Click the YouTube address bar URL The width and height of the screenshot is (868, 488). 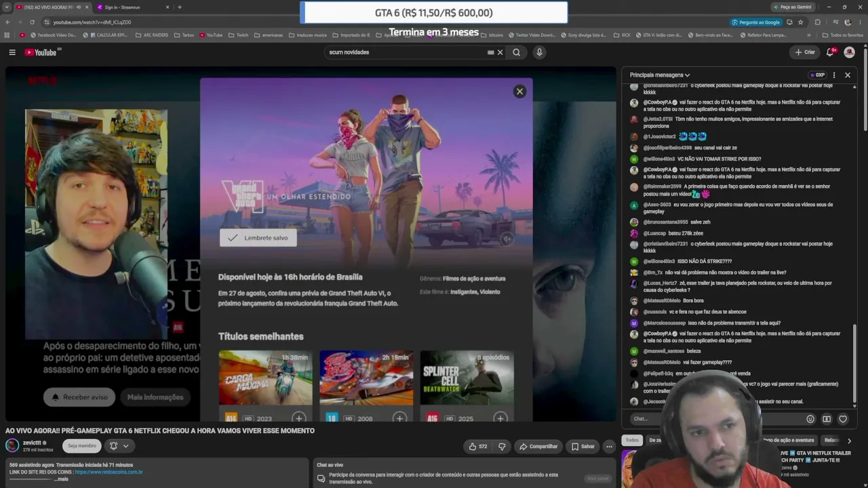tap(92, 22)
